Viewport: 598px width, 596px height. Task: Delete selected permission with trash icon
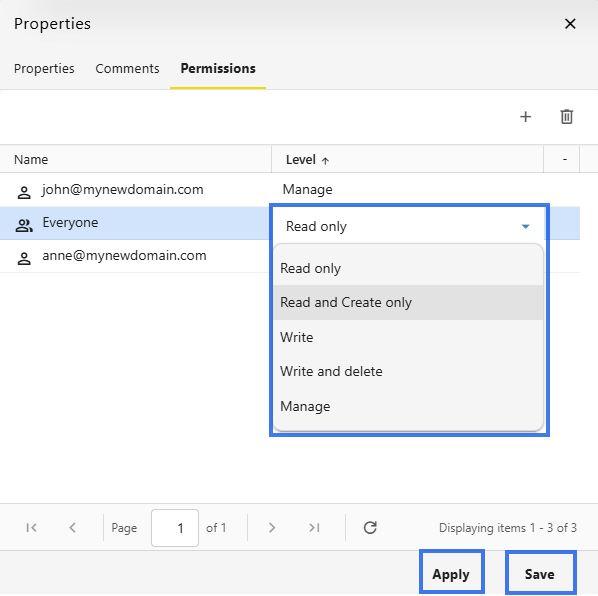click(x=566, y=117)
